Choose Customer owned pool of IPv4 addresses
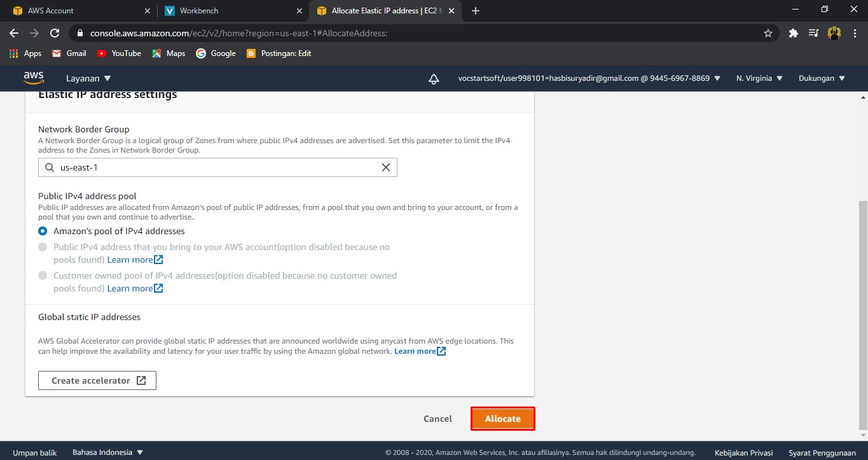 tap(43, 275)
